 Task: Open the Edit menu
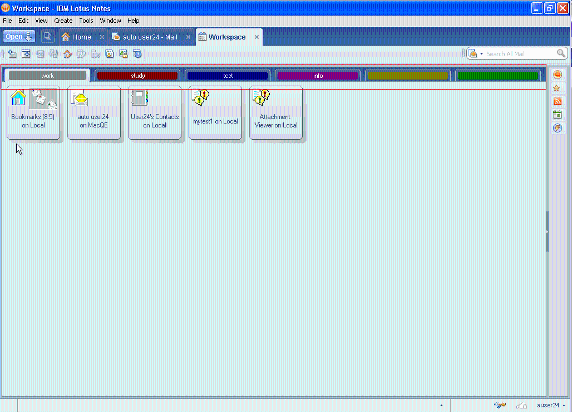pyautogui.click(x=23, y=21)
